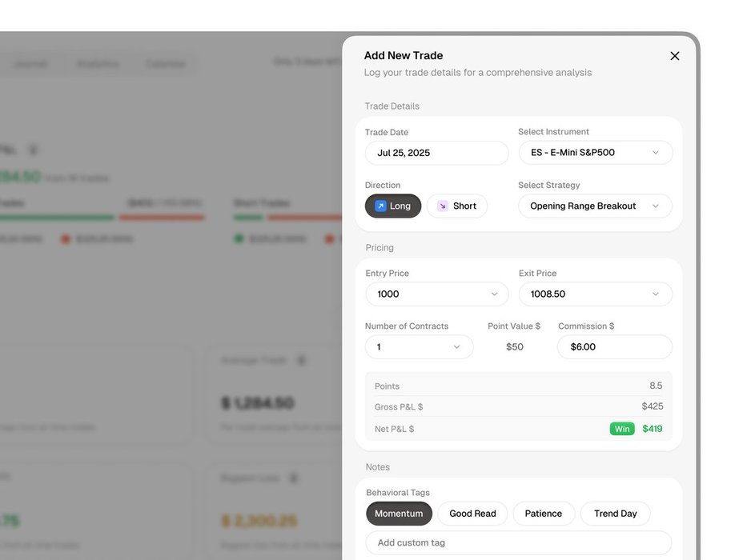Select the Good Read tag
The image size is (747, 560).
(x=472, y=514)
